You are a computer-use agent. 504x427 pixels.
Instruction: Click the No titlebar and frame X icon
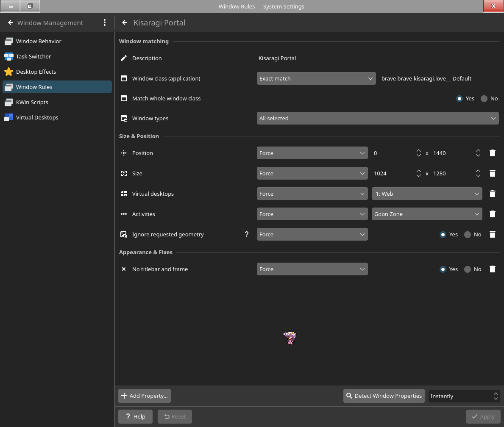point(124,269)
